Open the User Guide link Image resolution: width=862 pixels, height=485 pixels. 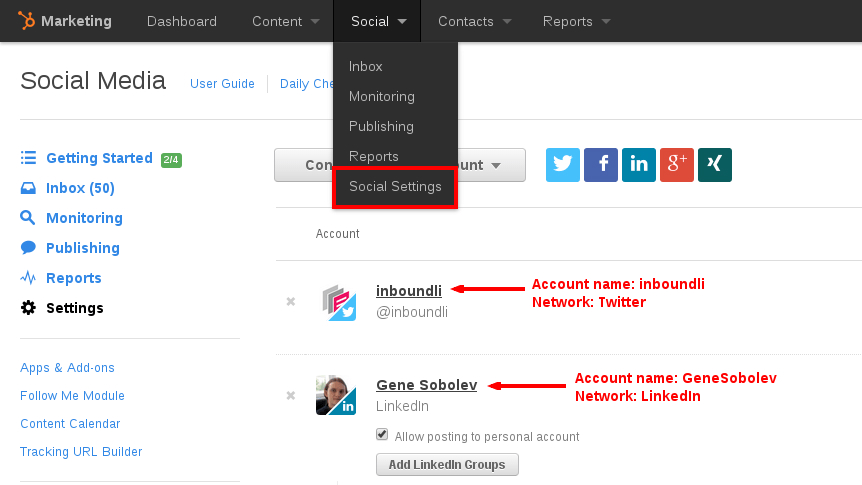coord(222,84)
